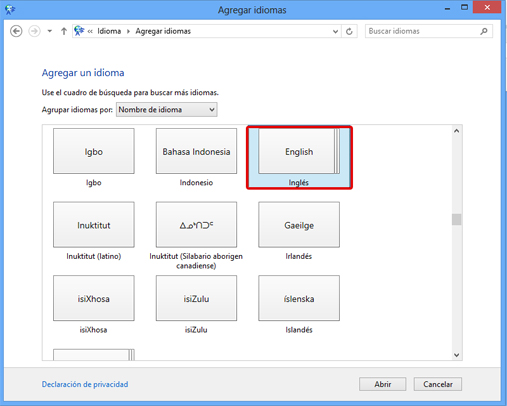Click the Cancelar button
The width and height of the screenshot is (507, 406).
pyautogui.click(x=438, y=384)
